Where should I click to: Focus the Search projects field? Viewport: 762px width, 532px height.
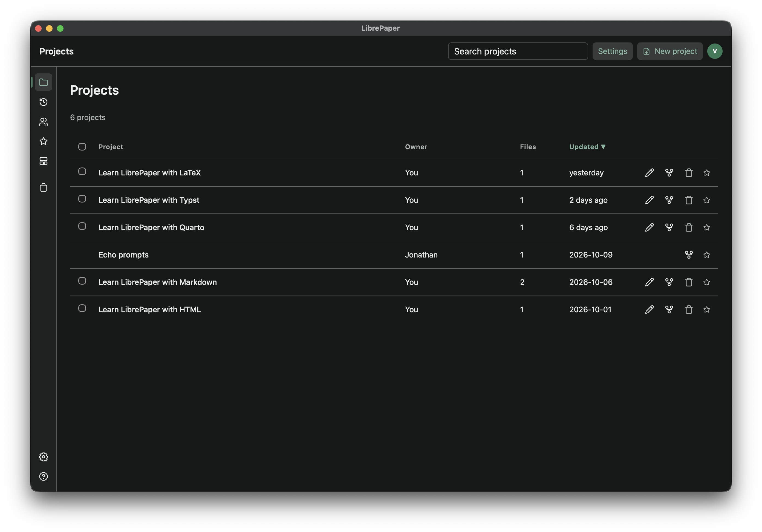(518, 51)
